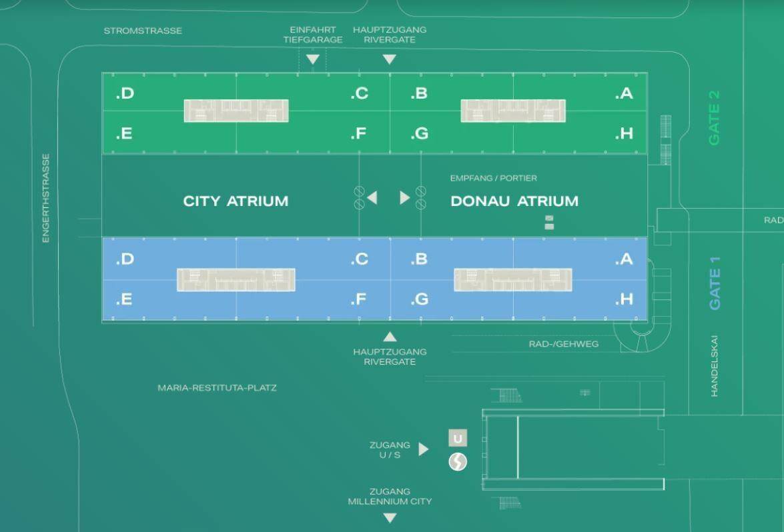The image size is (784, 532).
Task: Click the MARIA-RESTITUTA-PLATZ label
Action: click(217, 387)
